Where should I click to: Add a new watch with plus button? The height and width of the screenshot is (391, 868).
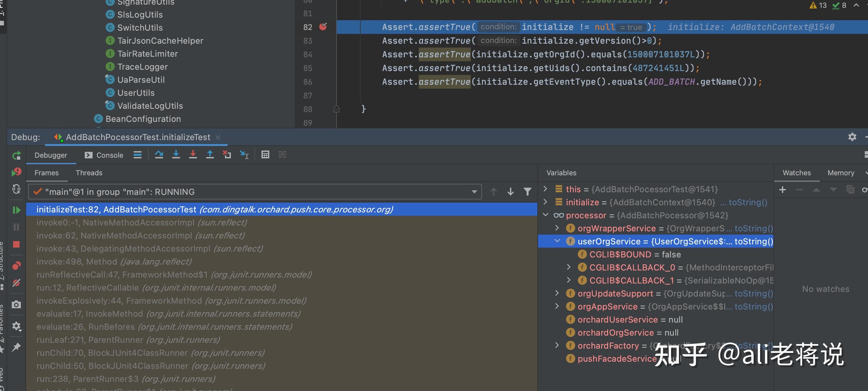(x=783, y=190)
